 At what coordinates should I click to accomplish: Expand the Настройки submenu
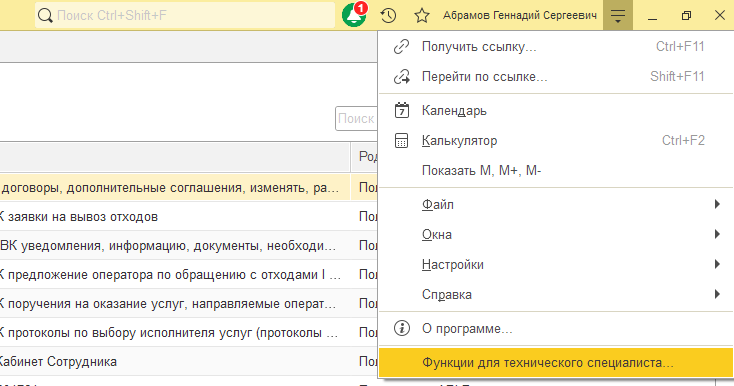(556, 264)
